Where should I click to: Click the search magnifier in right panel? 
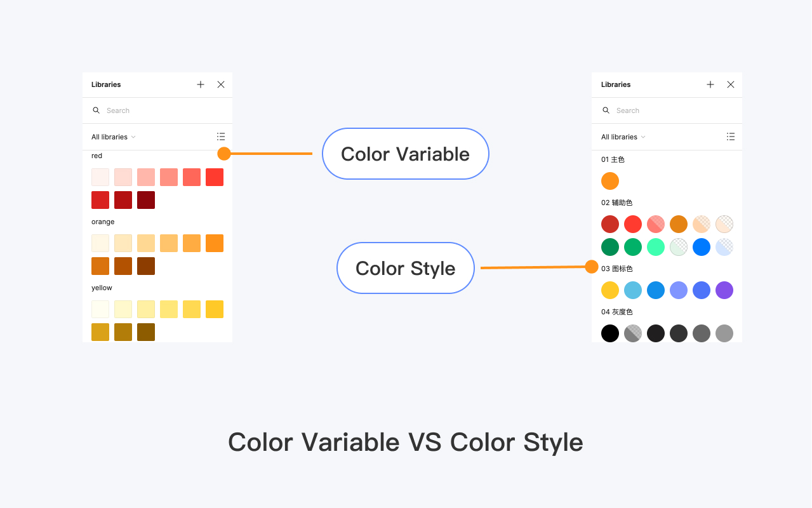click(x=606, y=110)
